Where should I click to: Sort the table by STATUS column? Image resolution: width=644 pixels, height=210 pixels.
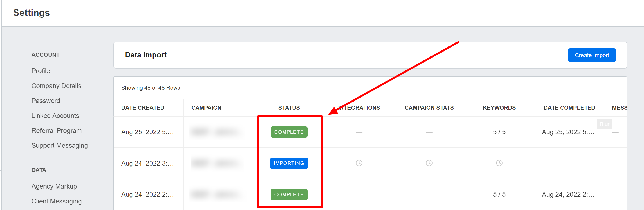pyautogui.click(x=289, y=108)
